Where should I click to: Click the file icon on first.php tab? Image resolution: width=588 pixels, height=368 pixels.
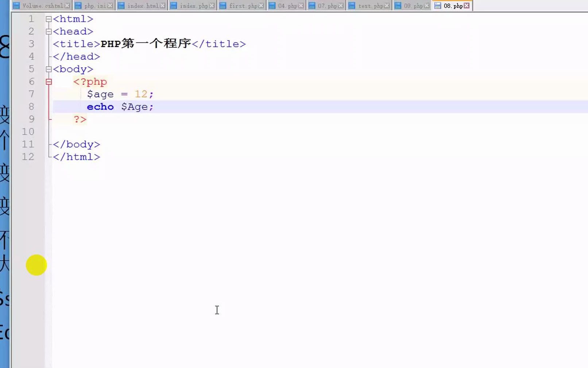223,6
